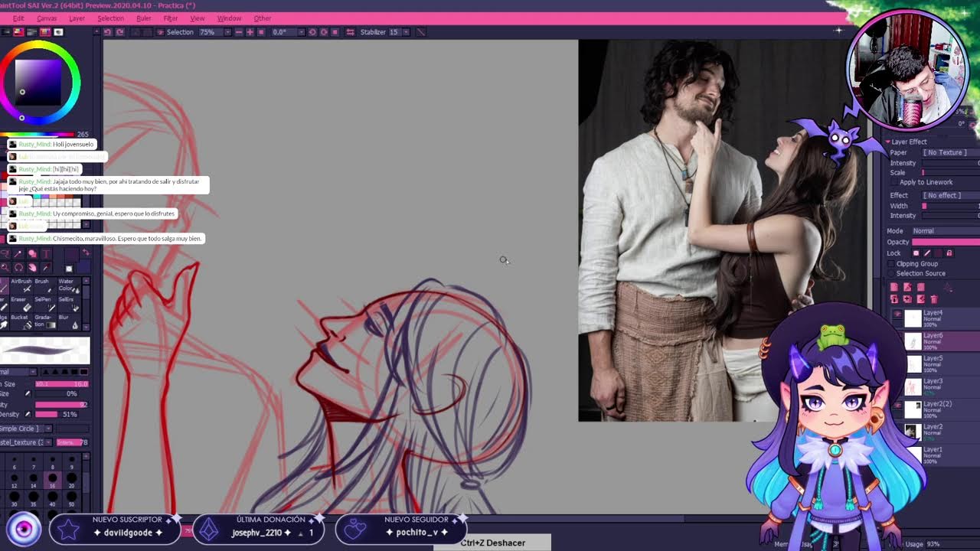980x551 pixels.
Task: Select the AirBrush tool
Action: click(x=21, y=285)
